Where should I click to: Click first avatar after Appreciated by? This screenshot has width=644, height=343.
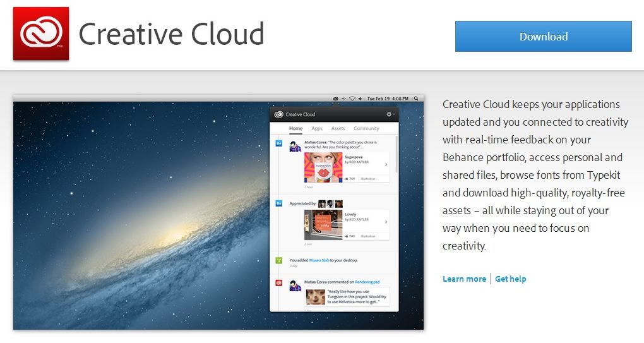point(322,204)
